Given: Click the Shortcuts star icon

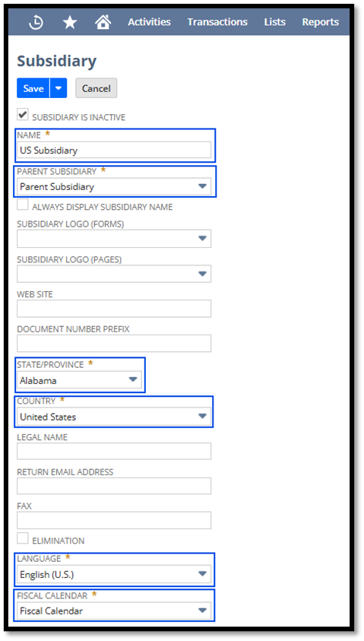Looking at the screenshot, I should [x=70, y=22].
